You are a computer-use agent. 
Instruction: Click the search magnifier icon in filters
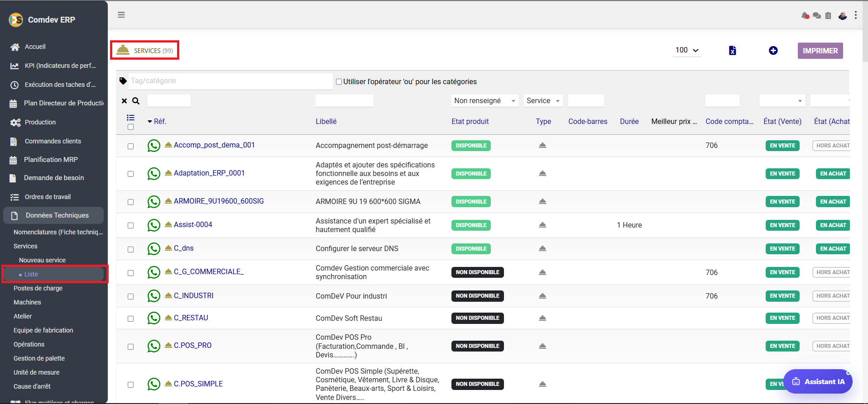pyautogui.click(x=136, y=101)
